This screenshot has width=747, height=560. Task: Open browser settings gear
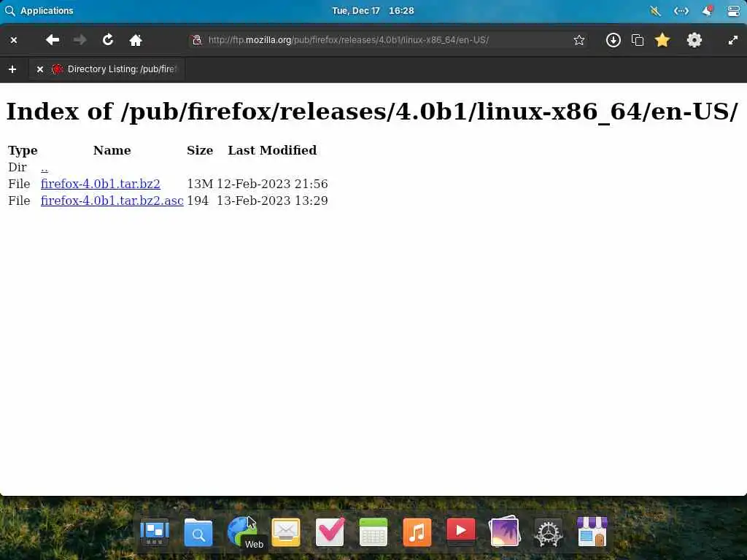coord(694,40)
